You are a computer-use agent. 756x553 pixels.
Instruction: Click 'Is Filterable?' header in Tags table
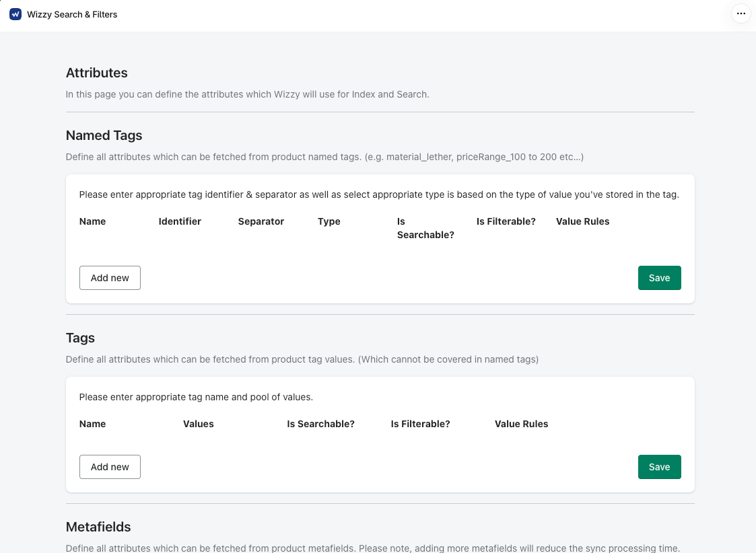coord(420,424)
